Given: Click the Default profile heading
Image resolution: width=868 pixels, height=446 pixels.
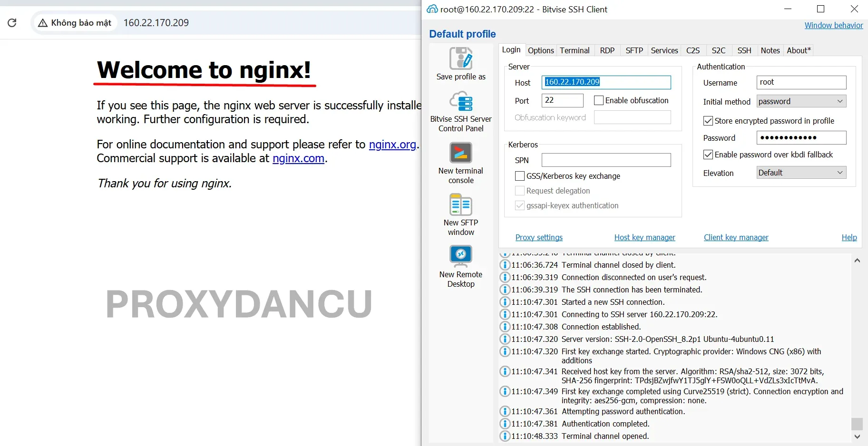Looking at the screenshot, I should pyautogui.click(x=462, y=34).
